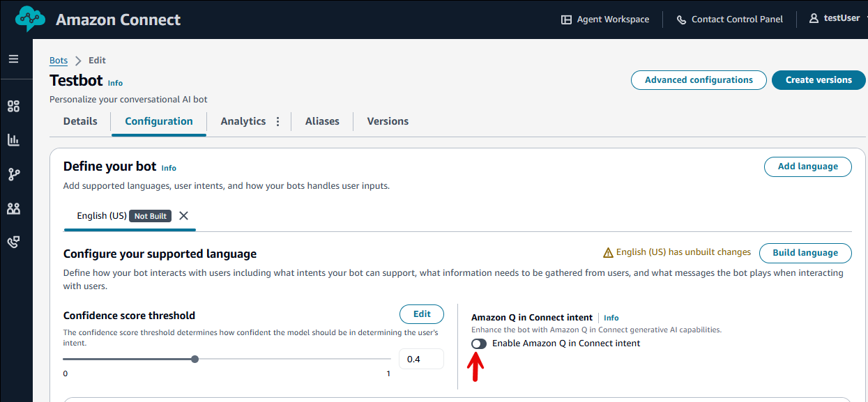The width and height of the screenshot is (868, 402).
Task: Click the testUser profile icon
Action: coord(814,19)
